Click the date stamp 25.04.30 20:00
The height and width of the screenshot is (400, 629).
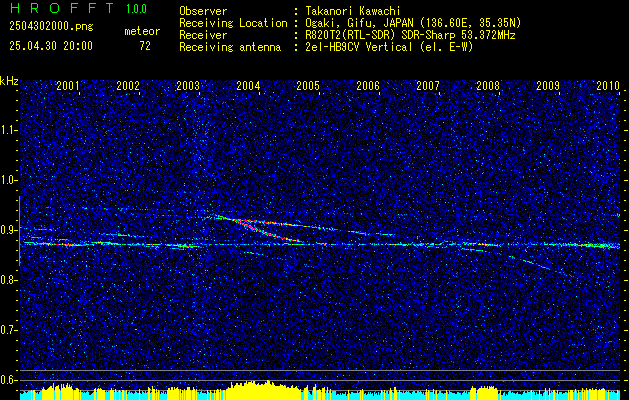tap(51, 46)
